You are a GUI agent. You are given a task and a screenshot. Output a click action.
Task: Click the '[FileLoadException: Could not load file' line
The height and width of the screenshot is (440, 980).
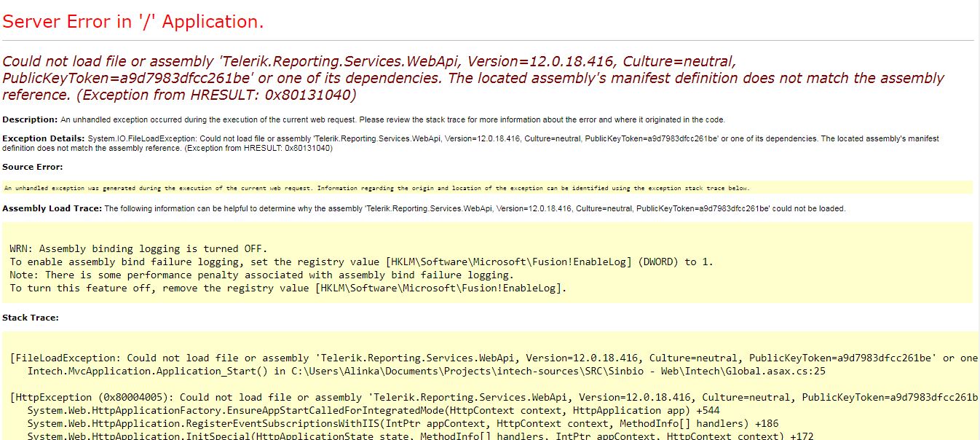(x=494, y=358)
